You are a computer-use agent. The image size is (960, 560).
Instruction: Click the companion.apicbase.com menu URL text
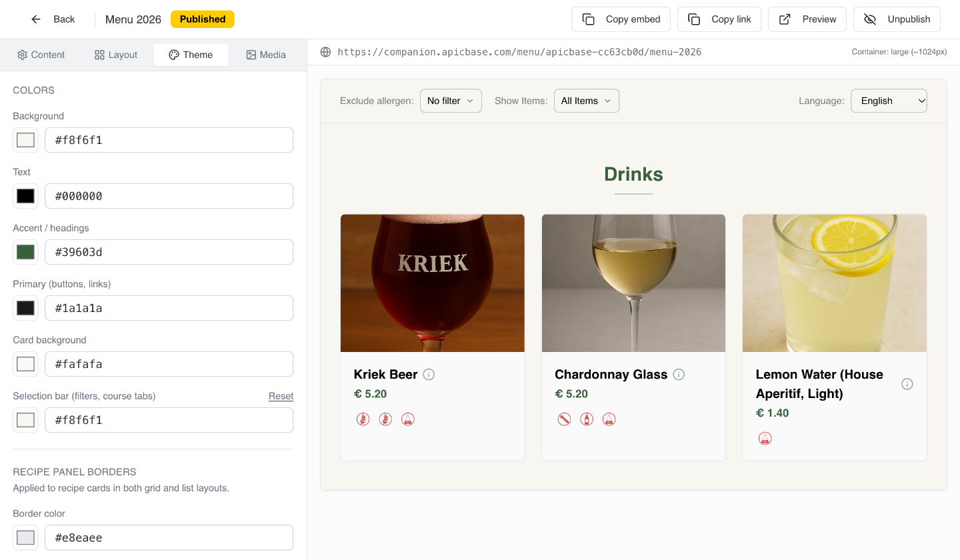click(x=519, y=52)
